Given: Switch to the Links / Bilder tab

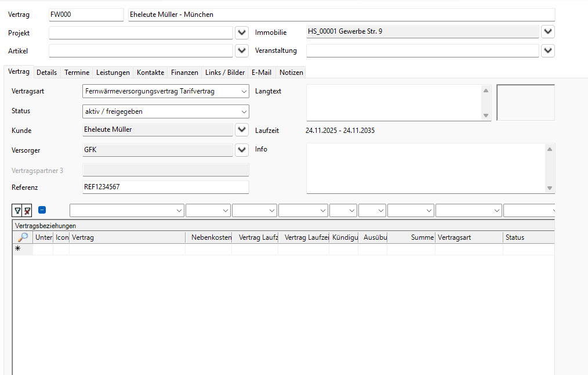Looking at the screenshot, I should coord(225,73).
